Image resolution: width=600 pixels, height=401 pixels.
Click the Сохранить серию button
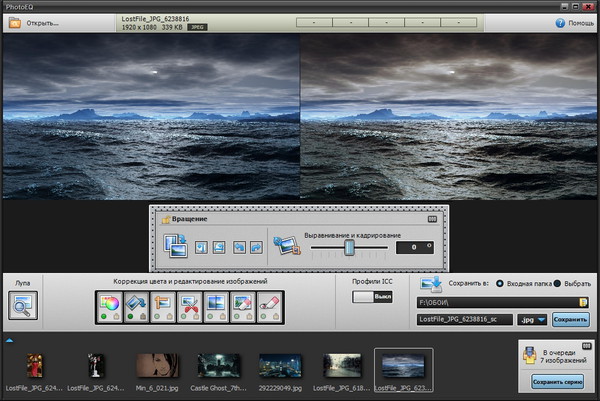click(558, 381)
